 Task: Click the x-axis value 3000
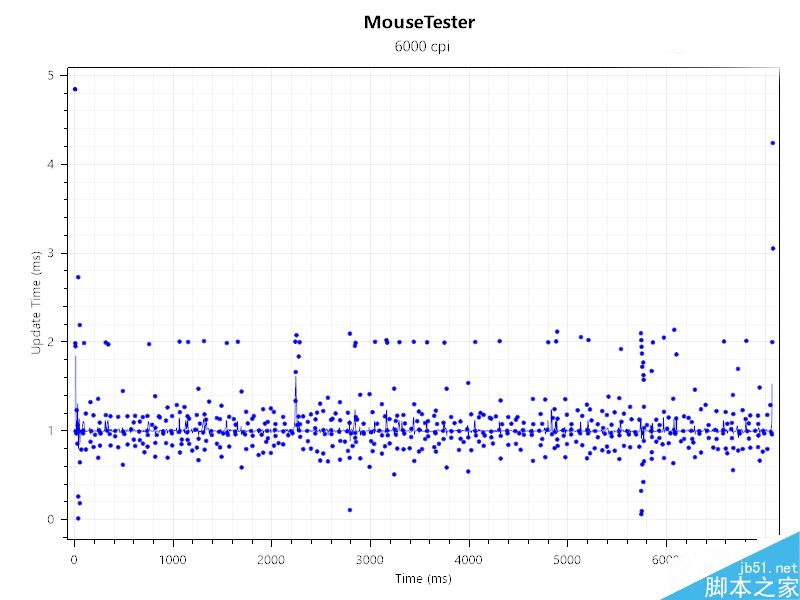coord(369,560)
